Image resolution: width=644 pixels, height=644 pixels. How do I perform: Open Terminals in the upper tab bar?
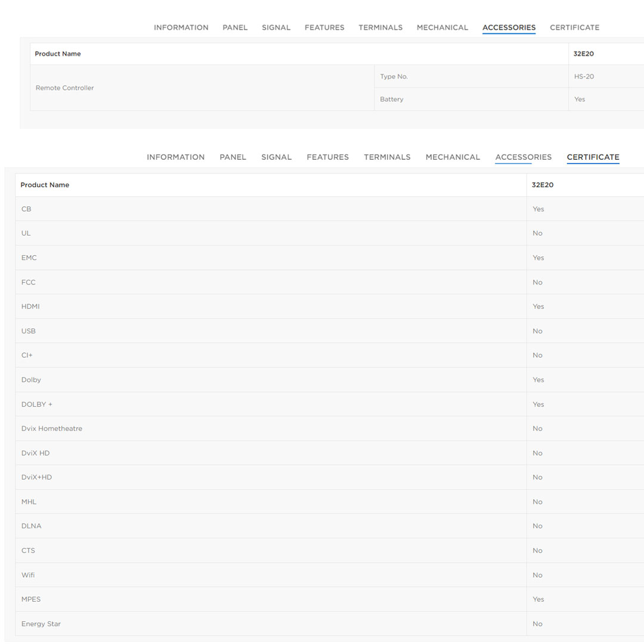(x=380, y=27)
